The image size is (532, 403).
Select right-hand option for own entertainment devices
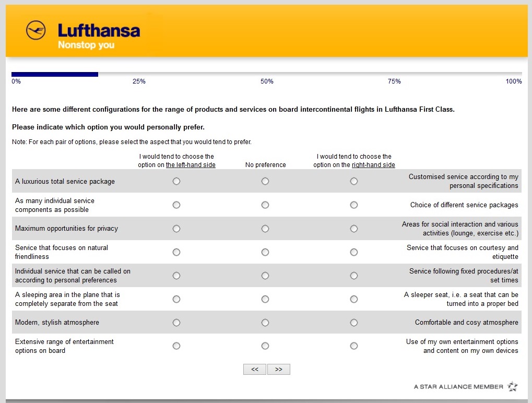click(354, 346)
